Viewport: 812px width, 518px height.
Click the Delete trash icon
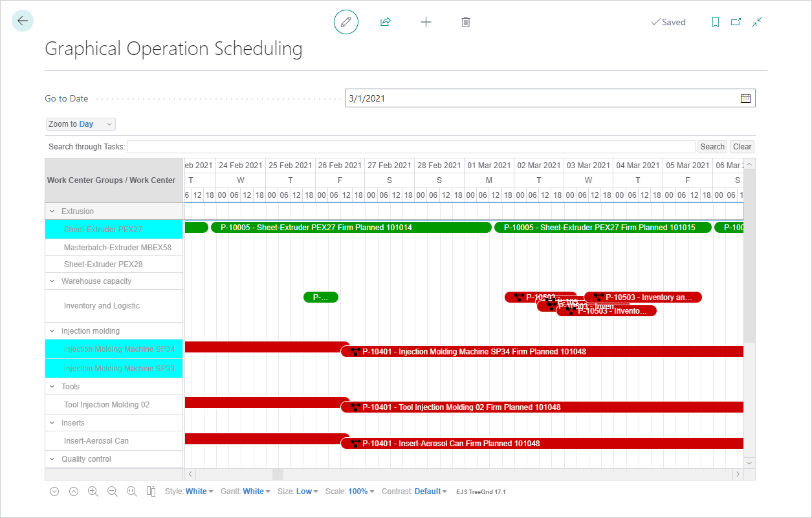coord(465,21)
